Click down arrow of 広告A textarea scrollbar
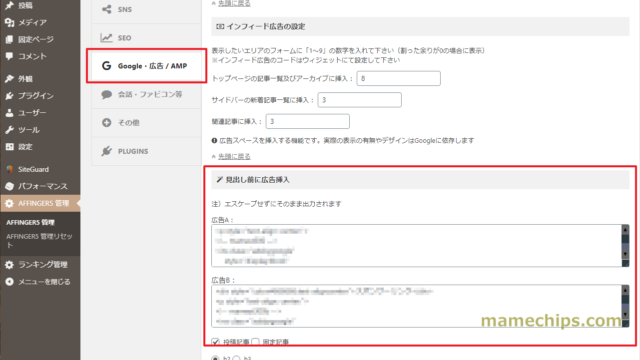This screenshot has height=360, width=640. click(625, 254)
